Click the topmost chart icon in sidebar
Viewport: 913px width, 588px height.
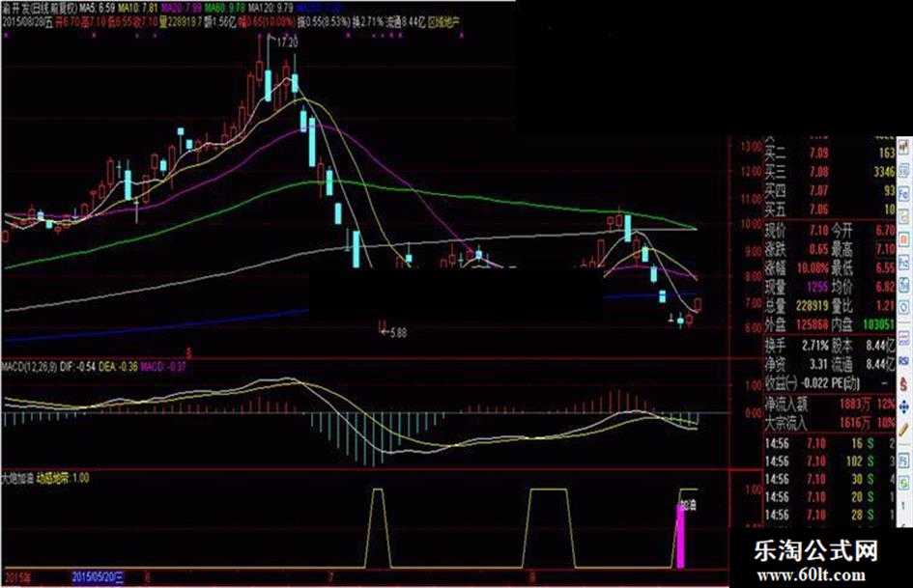(x=903, y=147)
